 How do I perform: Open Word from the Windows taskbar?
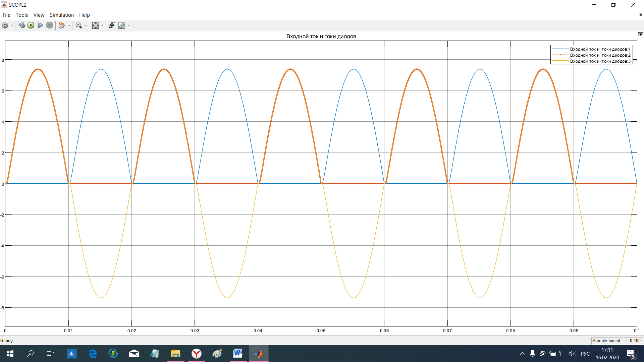238,353
